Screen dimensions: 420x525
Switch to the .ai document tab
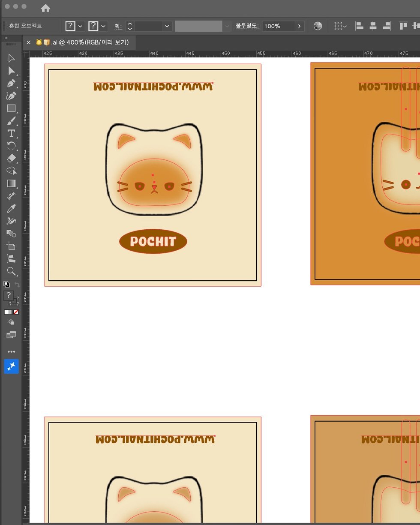(x=82, y=42)
